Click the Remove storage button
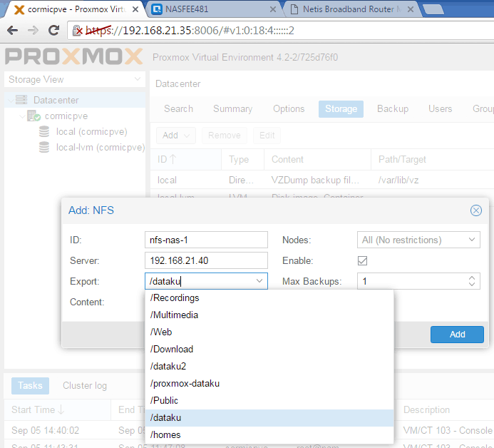 point(225,136)
